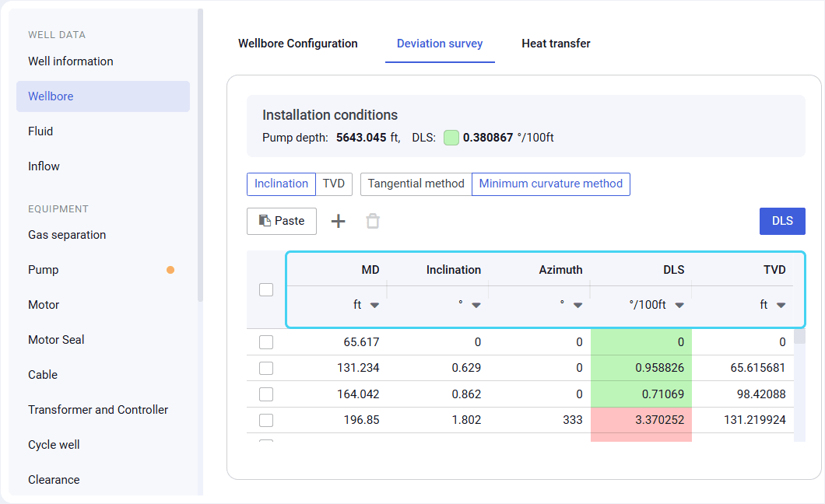
Task: Click the green DLS indicator swatch
Action: pyautogui.click(x=451, y=138)
